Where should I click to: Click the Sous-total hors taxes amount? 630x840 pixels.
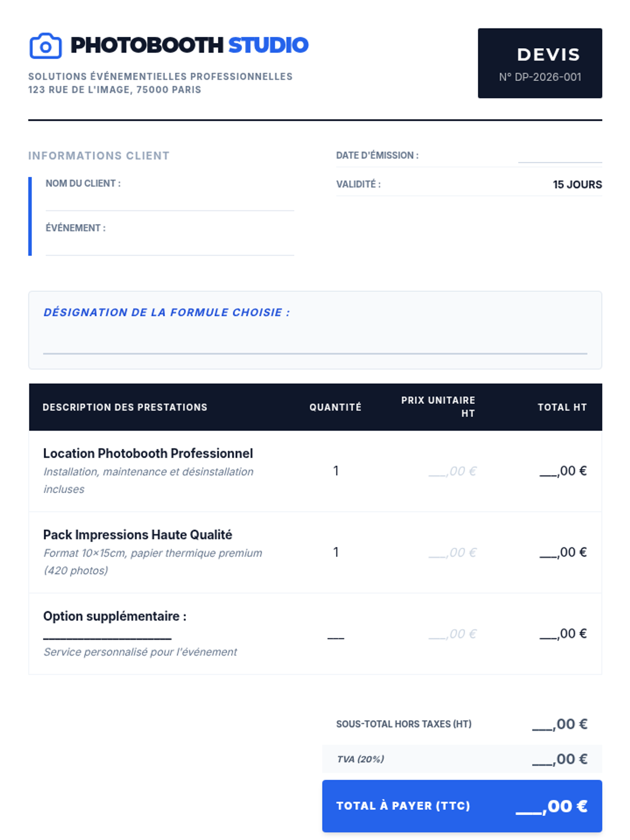pos(560,724)
